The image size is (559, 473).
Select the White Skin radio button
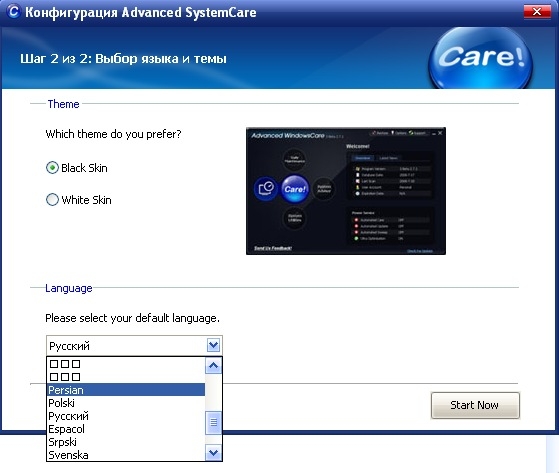click(52, 200)
